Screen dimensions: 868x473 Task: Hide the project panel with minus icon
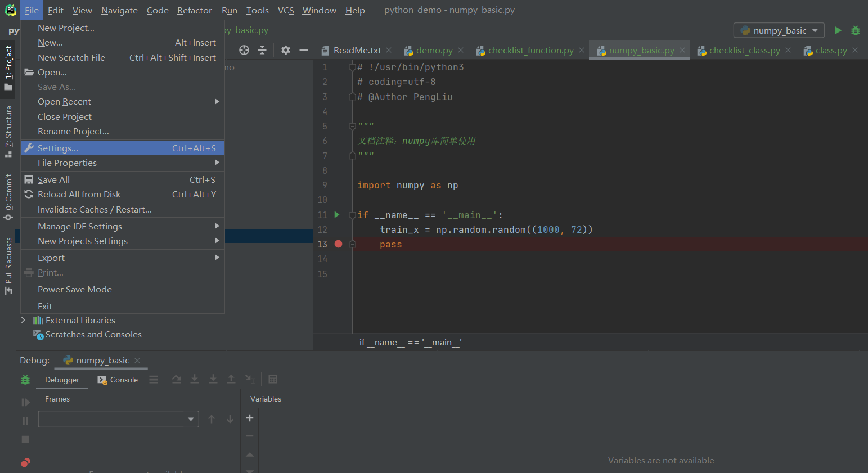[x=304, y=50]
